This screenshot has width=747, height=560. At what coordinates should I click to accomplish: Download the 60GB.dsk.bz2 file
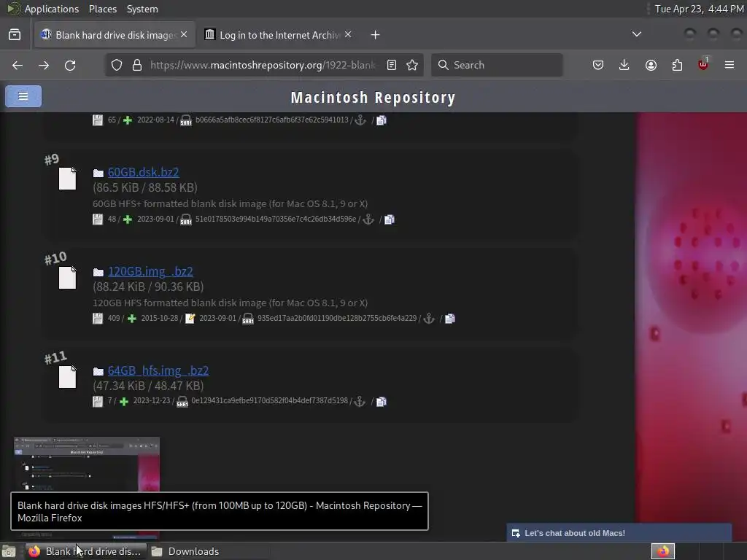point(144,172)
